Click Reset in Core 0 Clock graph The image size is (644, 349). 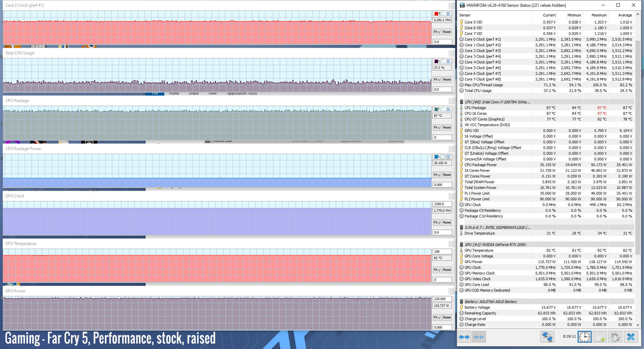(x=447, y=32)
